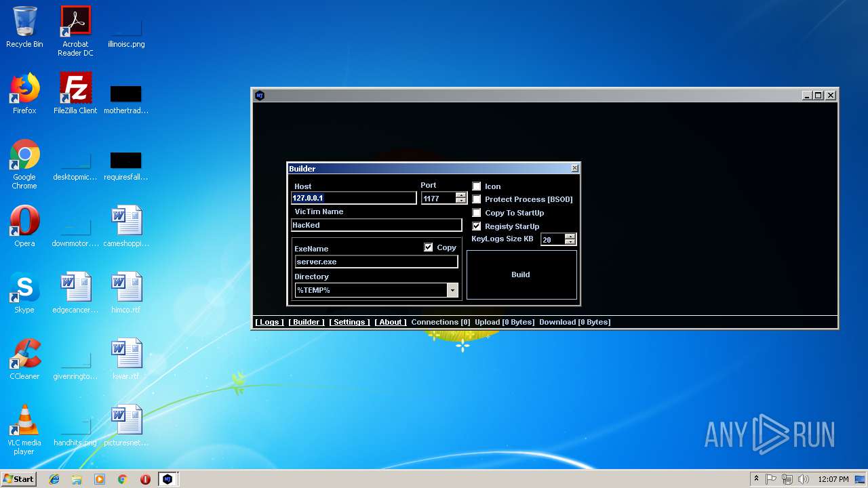This screenshot has width=868, height=488.
Task: Open CCleaner desktop shortcut
Action: click(24, 359)
